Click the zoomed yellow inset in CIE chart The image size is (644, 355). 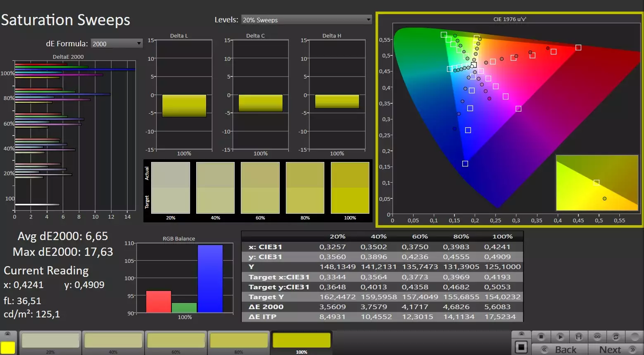click(x=596, y=182)
